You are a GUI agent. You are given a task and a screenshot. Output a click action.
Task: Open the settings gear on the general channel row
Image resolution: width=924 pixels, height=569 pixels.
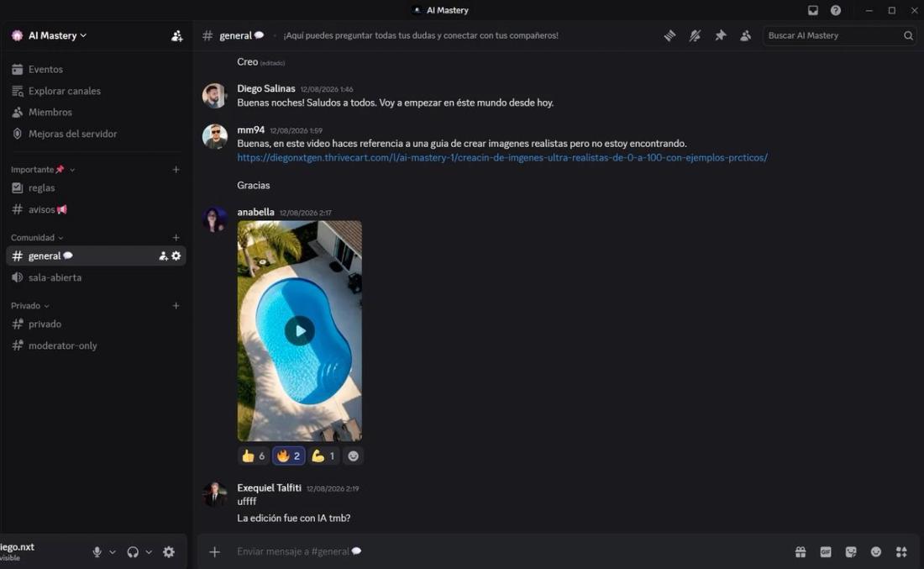click(176, 256)
